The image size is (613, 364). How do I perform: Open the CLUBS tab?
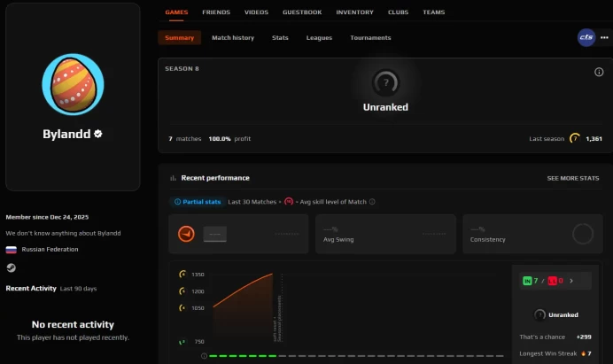(x=398, y=12)
